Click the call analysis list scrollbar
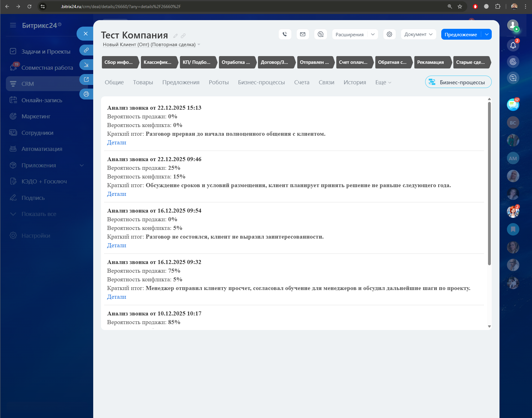Viewport: 532px width, 418px height. (x=489, y=183)
